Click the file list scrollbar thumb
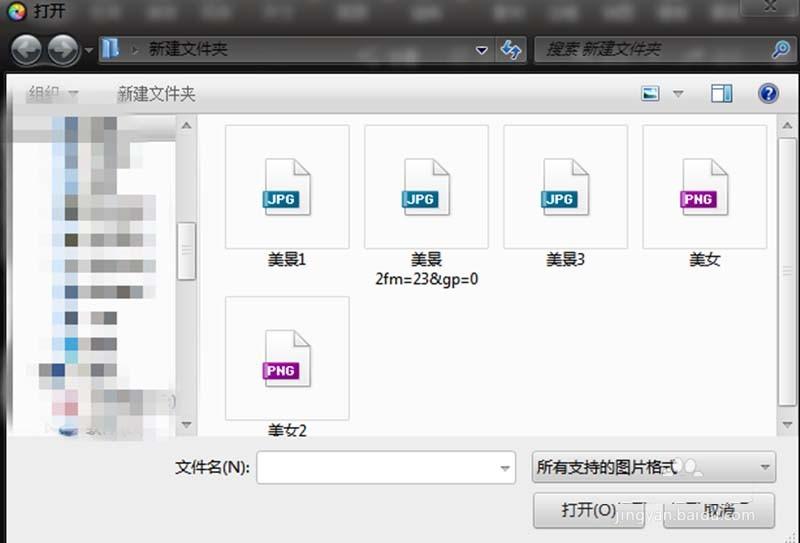 (787, 272)
